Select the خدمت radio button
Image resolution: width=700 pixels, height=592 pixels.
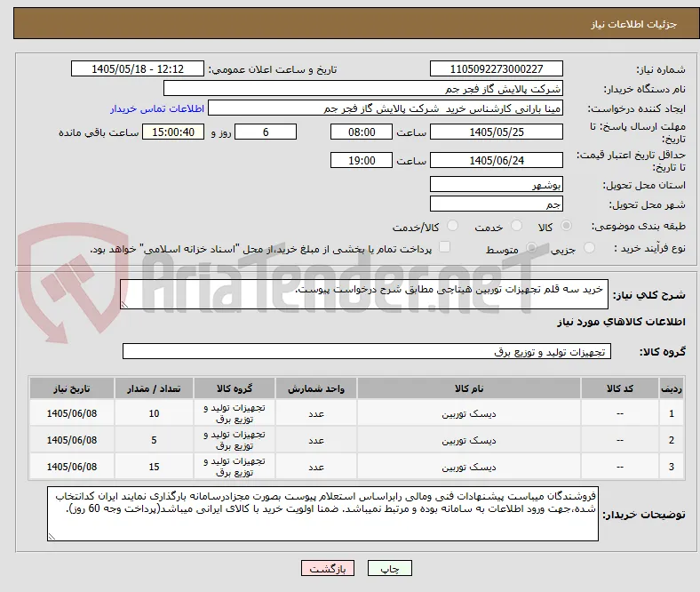(x=516, y=226)
